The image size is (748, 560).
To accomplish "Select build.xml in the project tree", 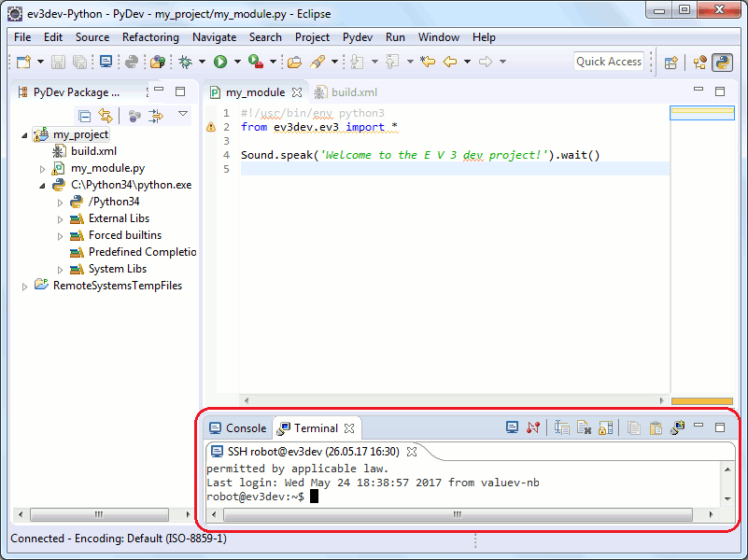I will pyautogui.click(x=93, y=151).
